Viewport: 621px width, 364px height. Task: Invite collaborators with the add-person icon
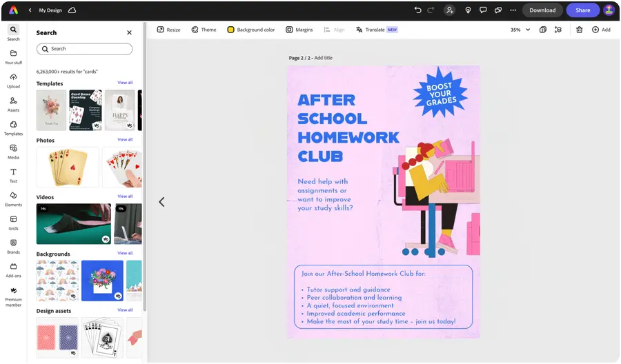click(x=449, y=10)
